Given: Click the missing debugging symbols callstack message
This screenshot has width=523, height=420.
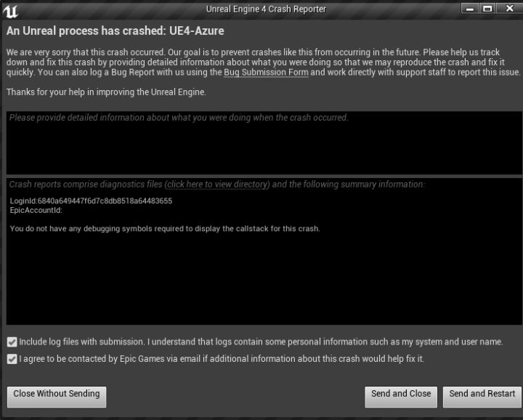Looking at the screenshot, I should pos(165,229).
